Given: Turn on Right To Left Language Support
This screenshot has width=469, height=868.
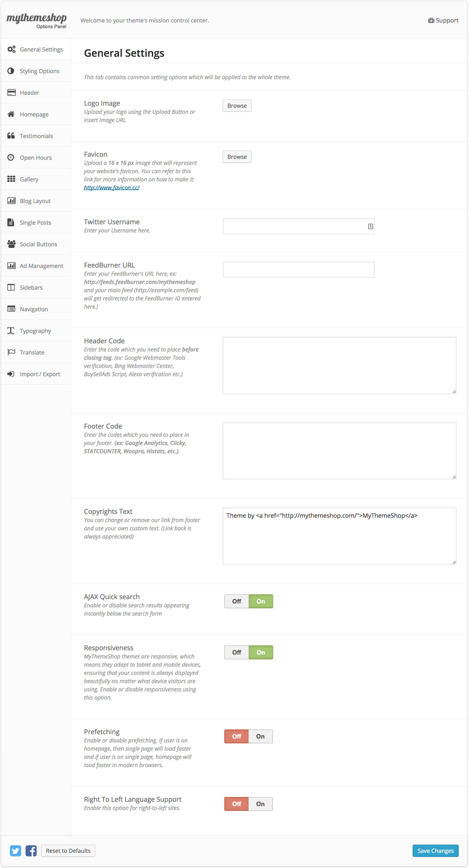Looking at the screenshot, I should pos(260,804).
